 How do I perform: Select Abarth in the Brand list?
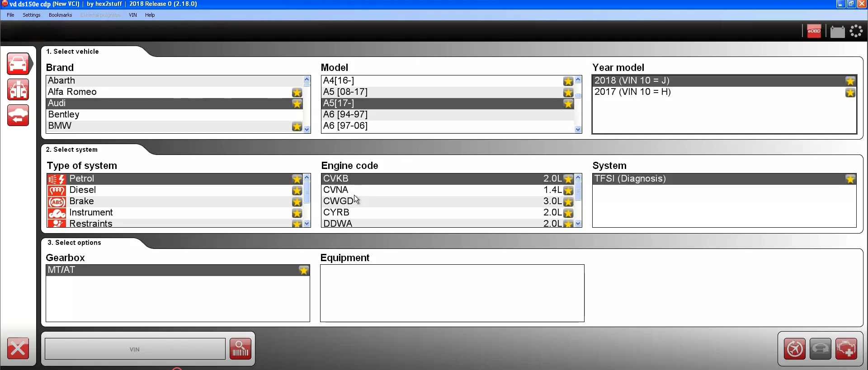[x=175, y=80]
